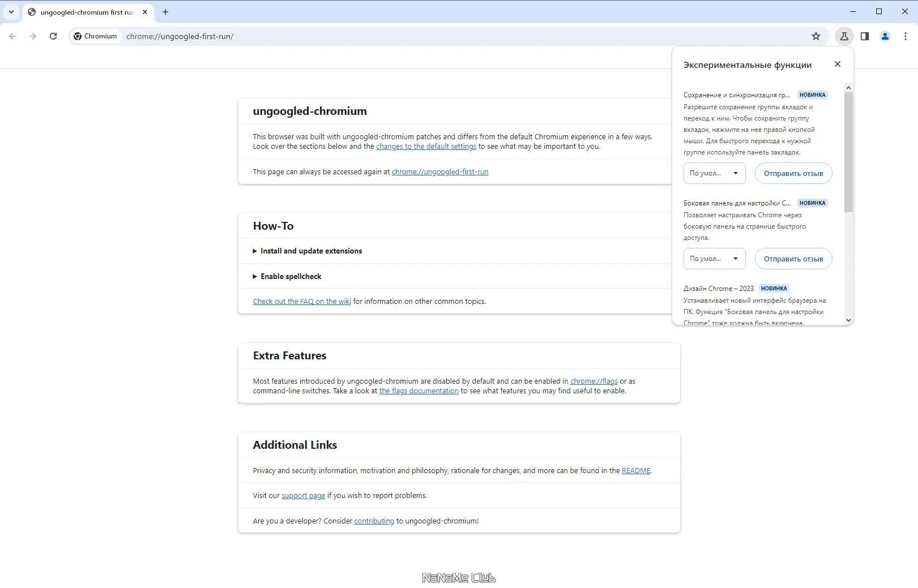Image resolution: width=918 pixels, height=588 pixels.
Task: Click the Chromium site info chip
Action: (96, 36)
